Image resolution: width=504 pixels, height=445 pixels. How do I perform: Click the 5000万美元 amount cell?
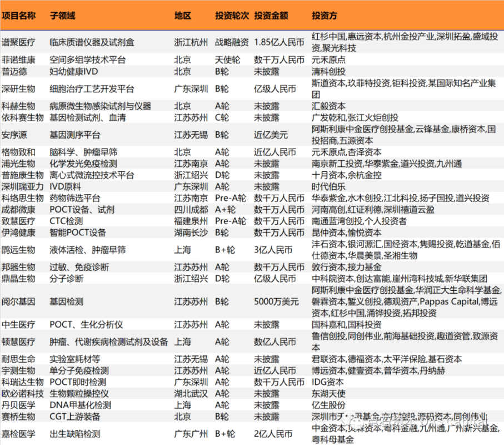276,302
